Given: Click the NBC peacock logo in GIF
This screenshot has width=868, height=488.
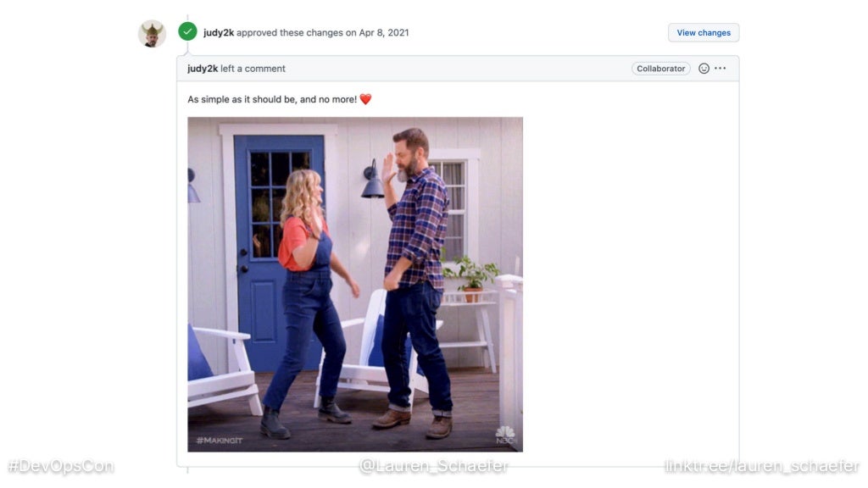Looking at the screenshot, I should pos(505,435).
